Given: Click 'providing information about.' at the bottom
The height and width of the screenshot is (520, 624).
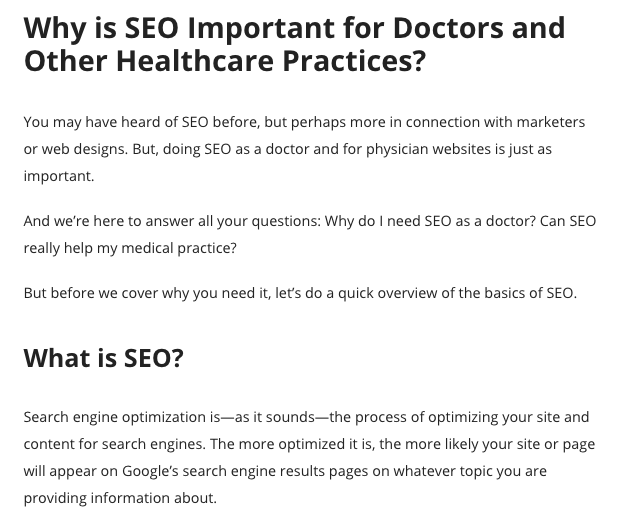Looking at the screenshot, I should pyautogui.click(x=120, y=498).
